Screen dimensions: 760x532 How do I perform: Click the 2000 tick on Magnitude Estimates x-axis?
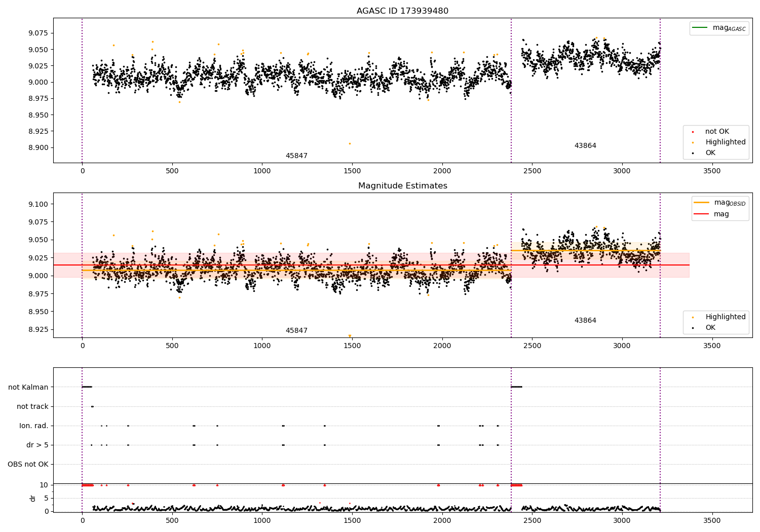click(x=442, y=346)
